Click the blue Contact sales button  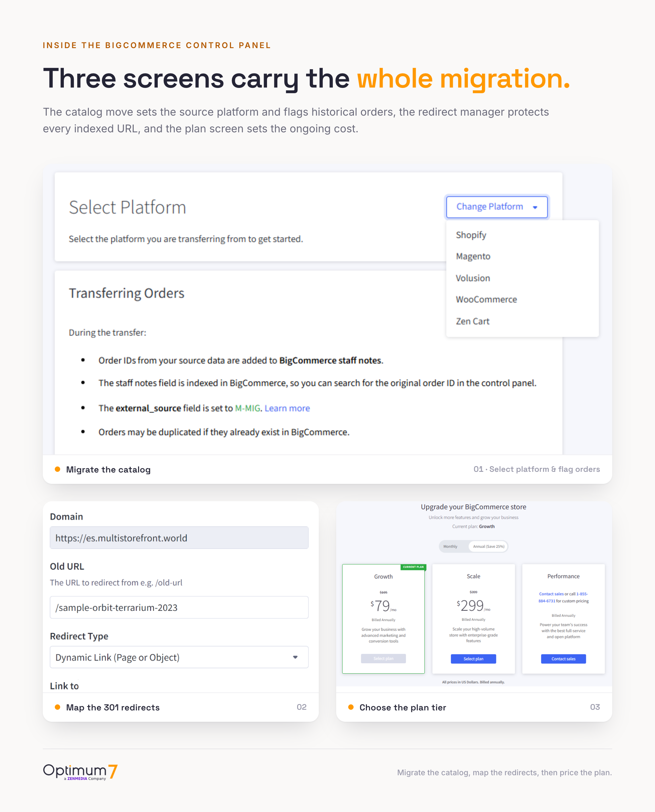pyautogui.click(x=563, y=659)
